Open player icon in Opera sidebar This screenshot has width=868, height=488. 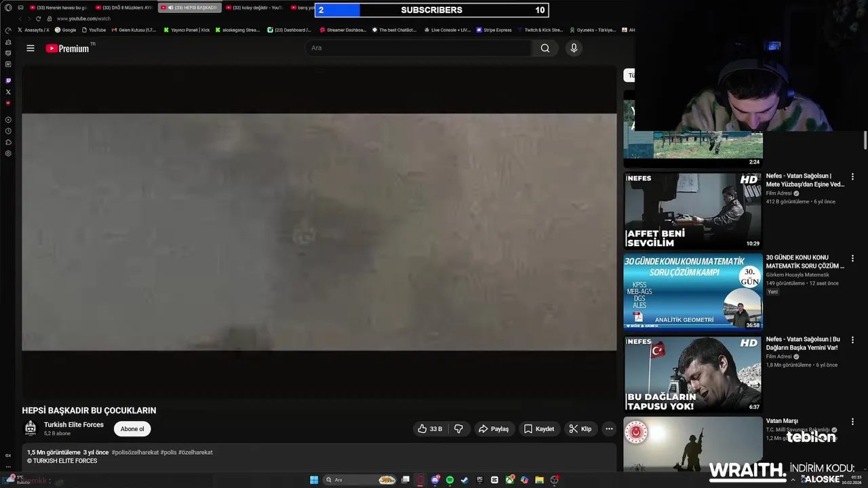pos(8,119)
